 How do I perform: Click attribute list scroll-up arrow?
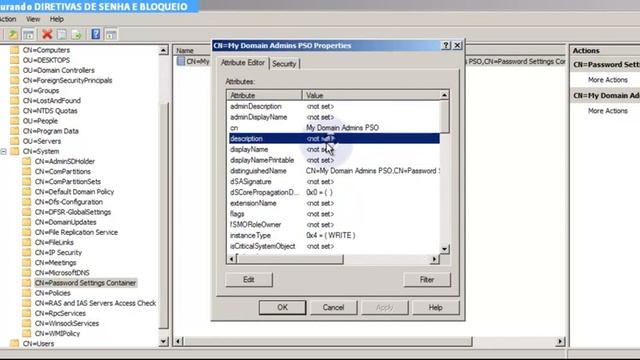click(444, 95)
